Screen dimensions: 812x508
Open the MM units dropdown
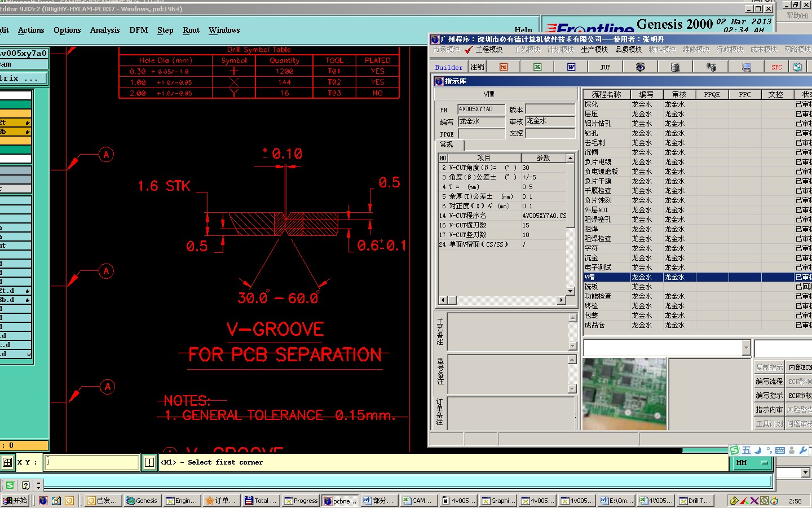pyautogui.click(x=752, y=463)
